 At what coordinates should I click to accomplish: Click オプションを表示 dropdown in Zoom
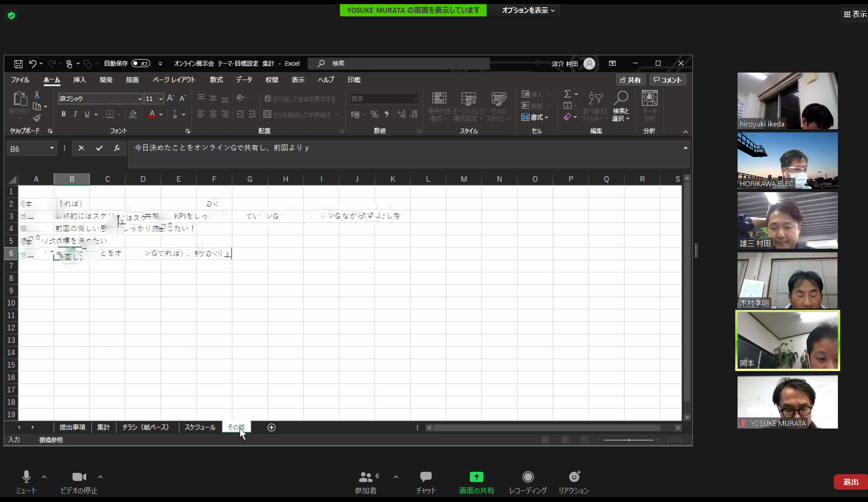click(x=528, y=10)
